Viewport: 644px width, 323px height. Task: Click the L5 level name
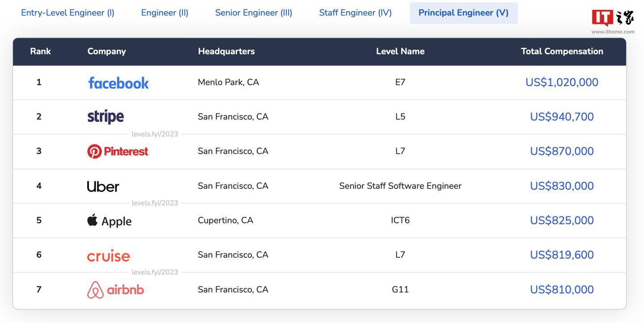pyautogui.click(x=400, y=117)
